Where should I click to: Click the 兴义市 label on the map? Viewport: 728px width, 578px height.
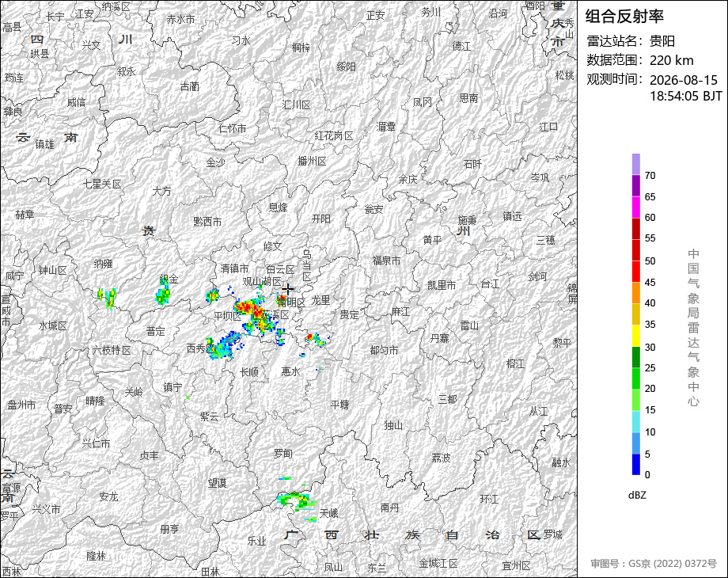46,509
